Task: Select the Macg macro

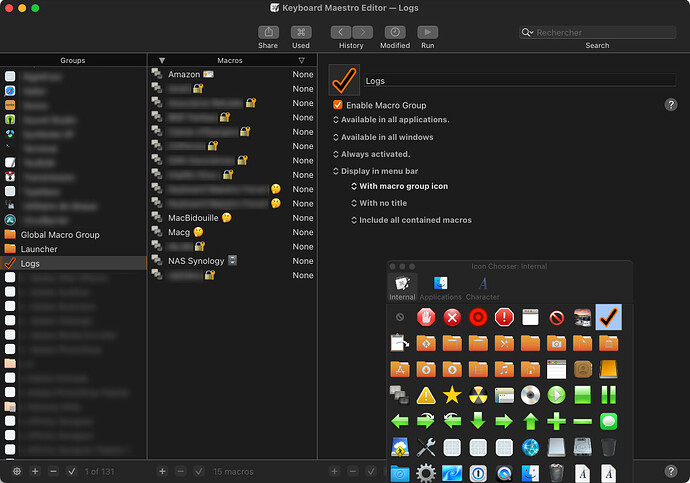Action: point(232,232)
